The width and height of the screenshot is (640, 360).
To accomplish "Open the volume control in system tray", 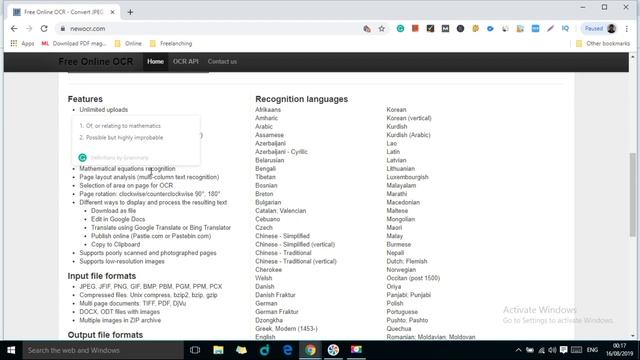I will pyautogui.click(x=552, y=350).
